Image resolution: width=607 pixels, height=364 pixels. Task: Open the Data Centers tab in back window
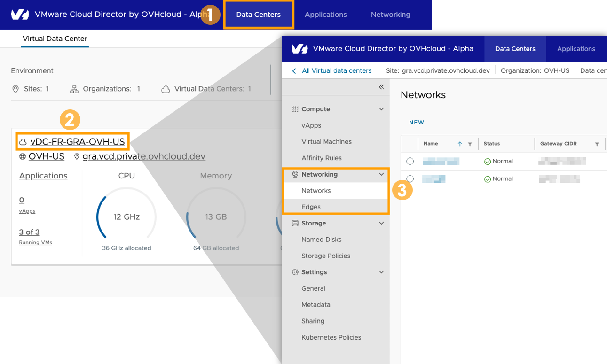(259, 15)
